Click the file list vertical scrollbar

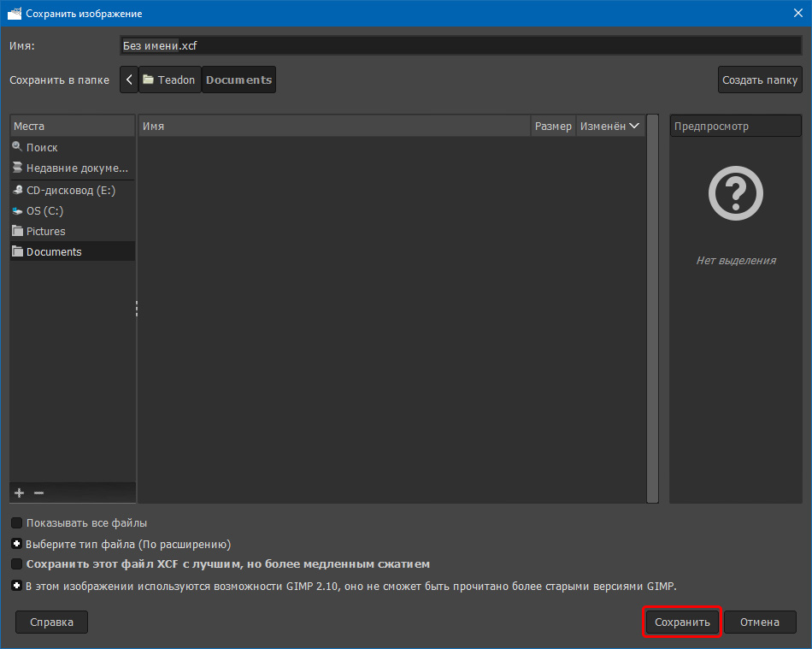point(653,308)
